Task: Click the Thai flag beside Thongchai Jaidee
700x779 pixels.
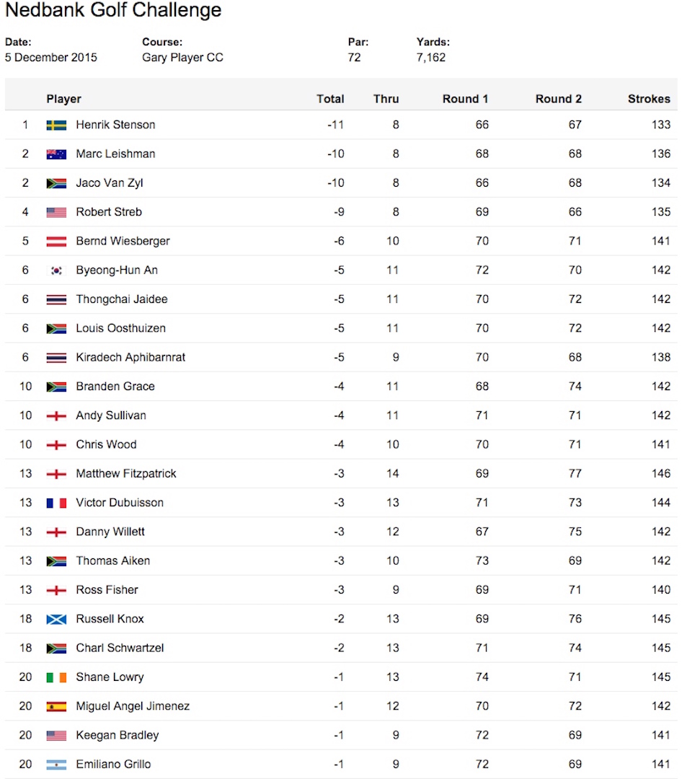Action: [56, 299]
